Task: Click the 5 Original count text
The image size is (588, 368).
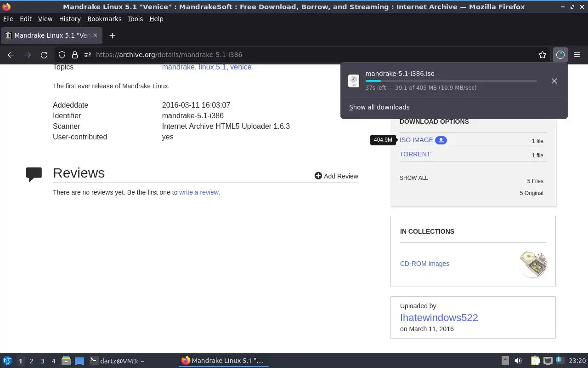Action: (531, 193)
